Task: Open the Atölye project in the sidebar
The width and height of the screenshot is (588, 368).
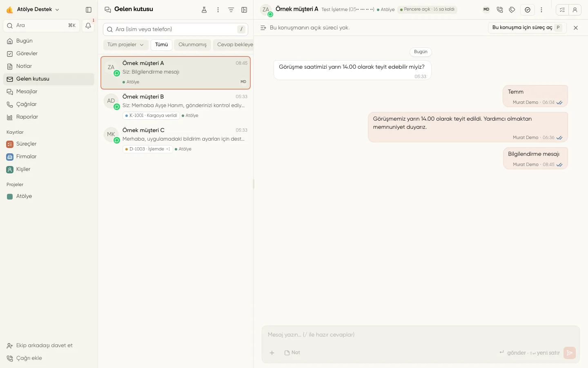Action: click(x=49, y=196)
